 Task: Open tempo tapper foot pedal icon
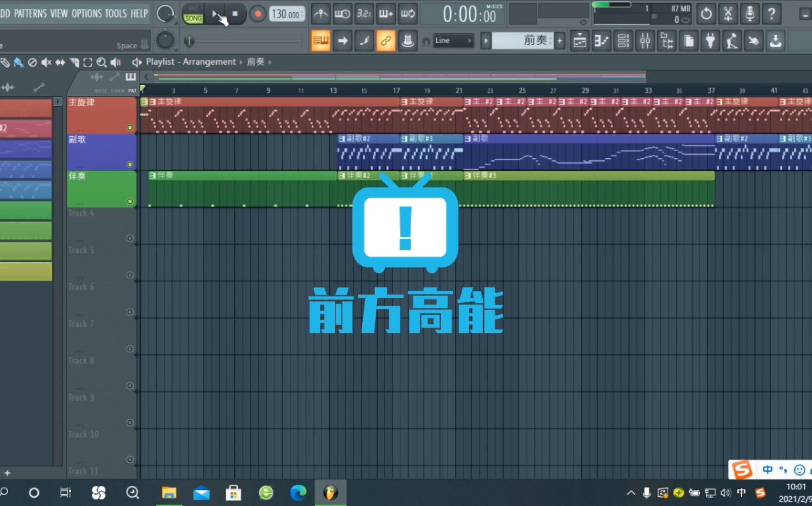click(x=732, y=41)
